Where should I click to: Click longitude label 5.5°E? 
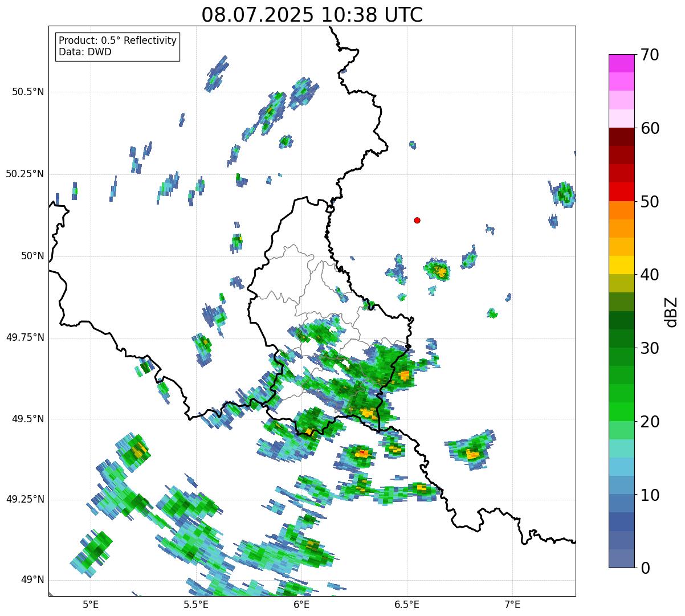click(x=196, y=604)
